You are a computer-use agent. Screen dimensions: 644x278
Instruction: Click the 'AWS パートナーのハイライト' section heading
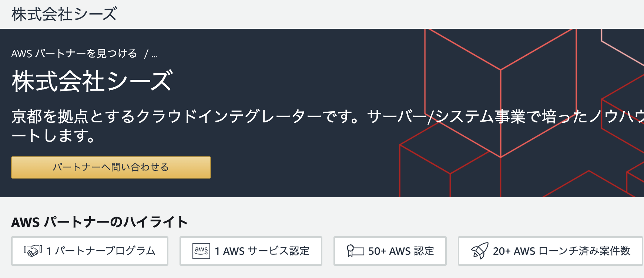[x=100, y=222]
